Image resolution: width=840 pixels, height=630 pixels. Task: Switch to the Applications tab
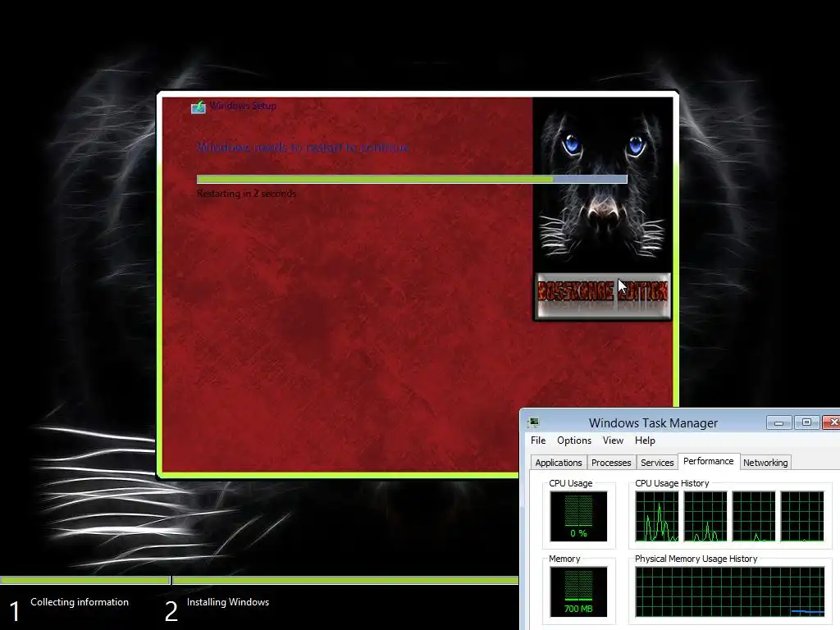tap(558, 463)
